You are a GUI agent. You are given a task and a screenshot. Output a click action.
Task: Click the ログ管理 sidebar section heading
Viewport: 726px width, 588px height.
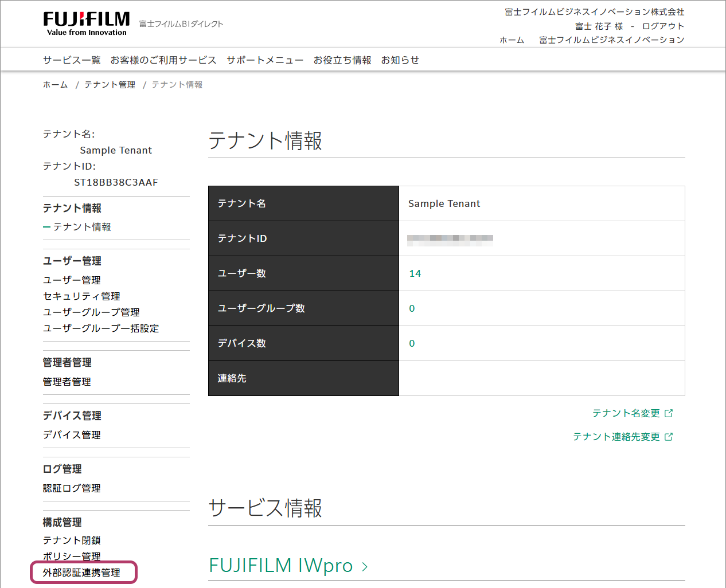tap(63, 469)
